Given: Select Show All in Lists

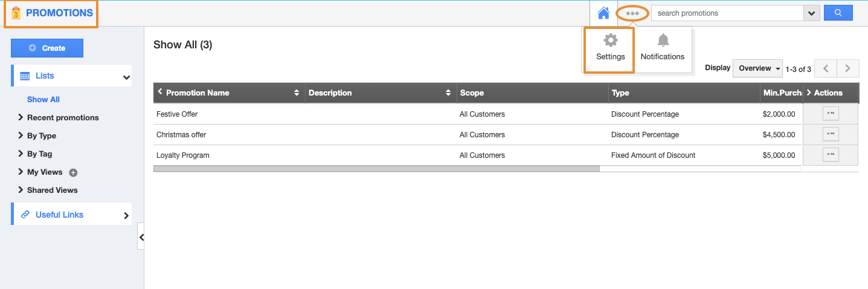Looking at the screenshot, I should click(x=43, y=99).
